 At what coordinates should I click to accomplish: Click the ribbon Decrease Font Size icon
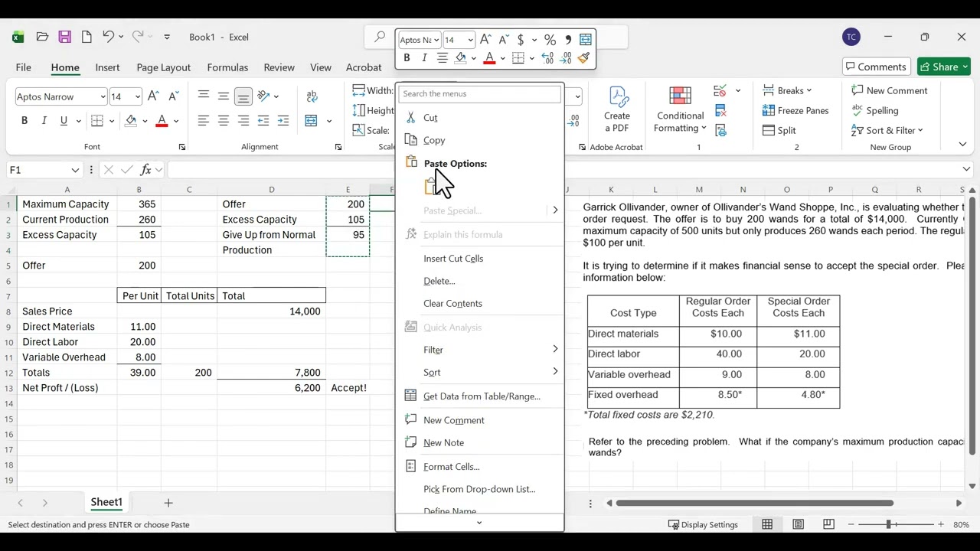[x=173, y=96]
